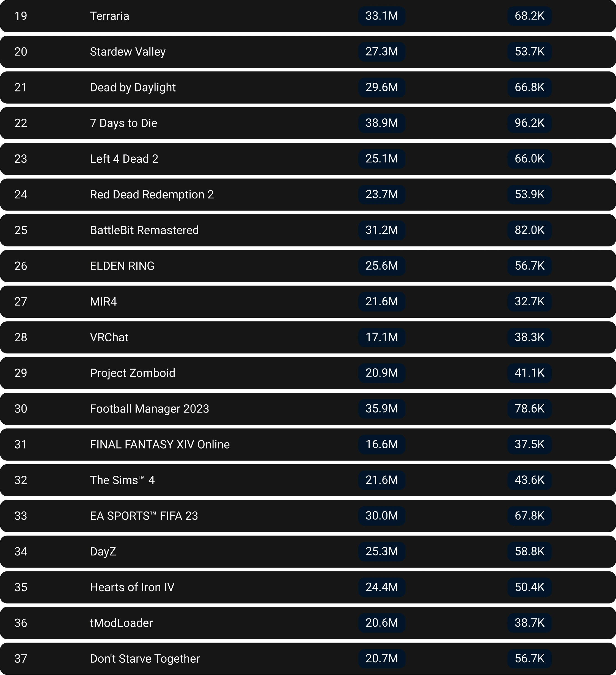Image resolution: width=616 pixels, height=675 pixels.
Task: Click the 38.9M badge for 7 Days to Die
Action: (381, 123)
